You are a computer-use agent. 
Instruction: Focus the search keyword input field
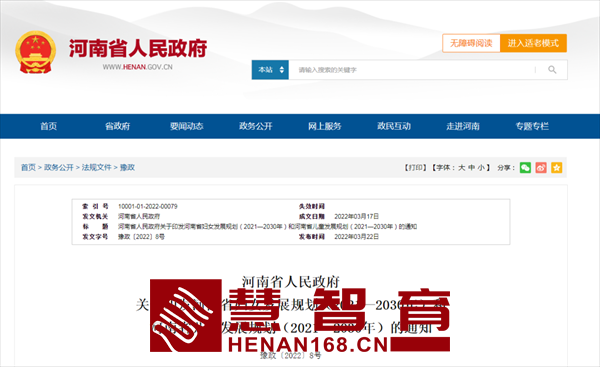tap(412, 70)
